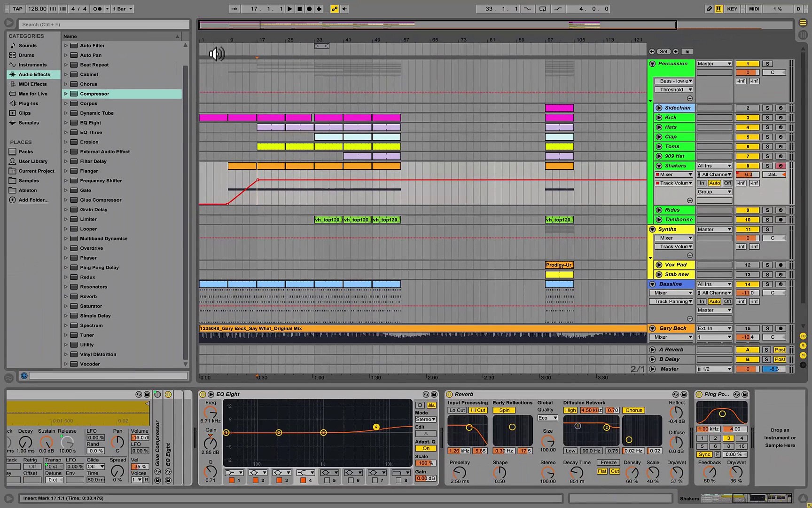Open the User Library place
Viewport: 812px width, 508px height.
33,161
